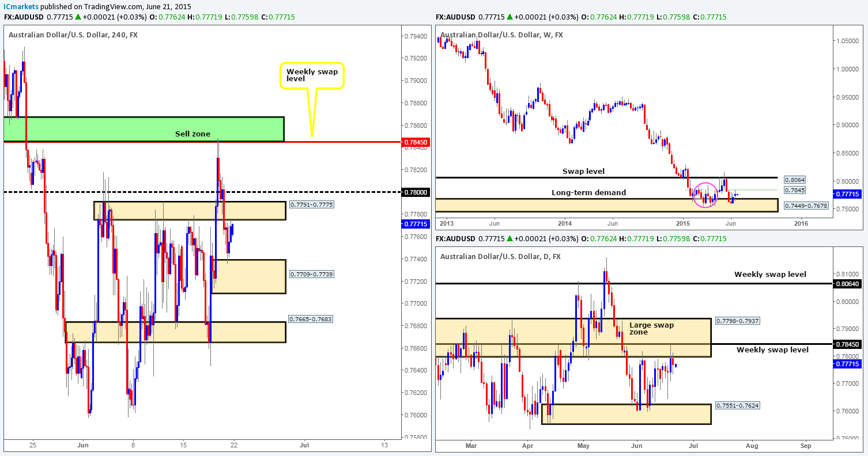Click the blue 0.77715 label on the weekly chart
This screenshot has height=456, width=868.
click(848, 195)
